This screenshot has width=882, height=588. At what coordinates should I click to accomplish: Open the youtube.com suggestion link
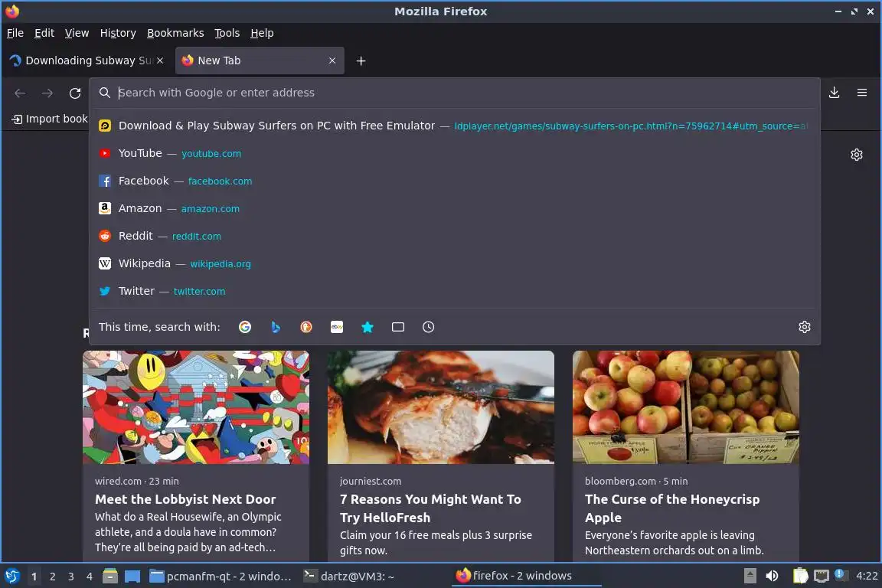pos(211,154)
